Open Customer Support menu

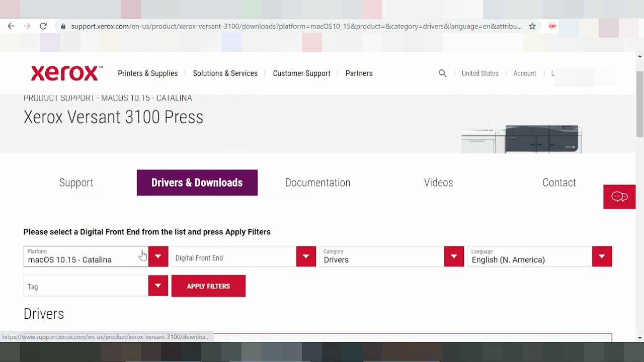302,73
